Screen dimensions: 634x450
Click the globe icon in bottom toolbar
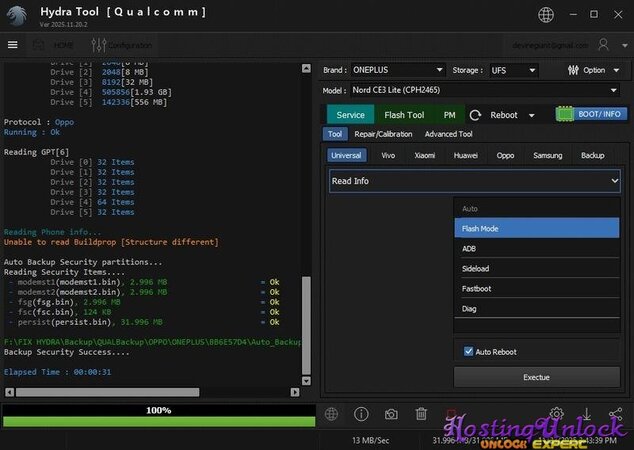click(x=331, y=414)
